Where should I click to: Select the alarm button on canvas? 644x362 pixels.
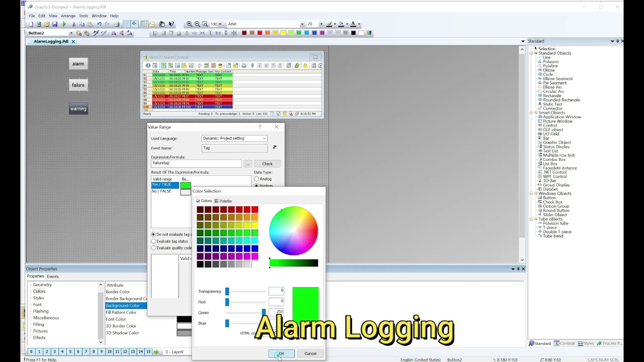[78, 63]
